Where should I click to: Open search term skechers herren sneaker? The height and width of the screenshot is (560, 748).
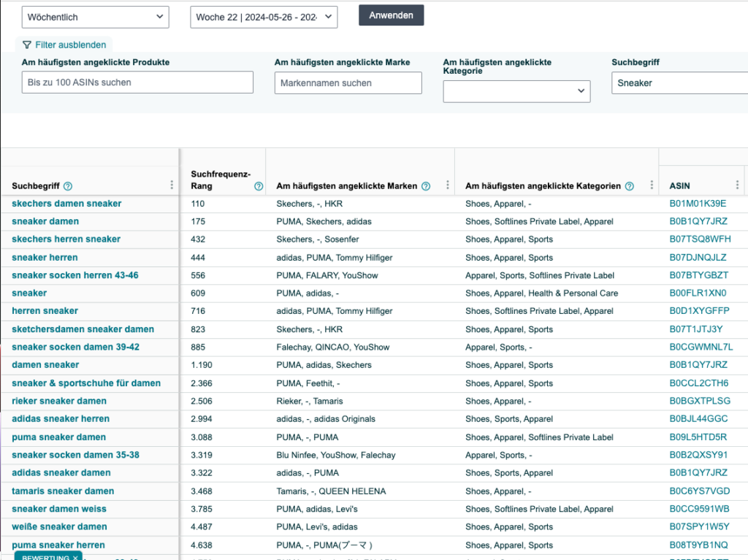point(66,239)
